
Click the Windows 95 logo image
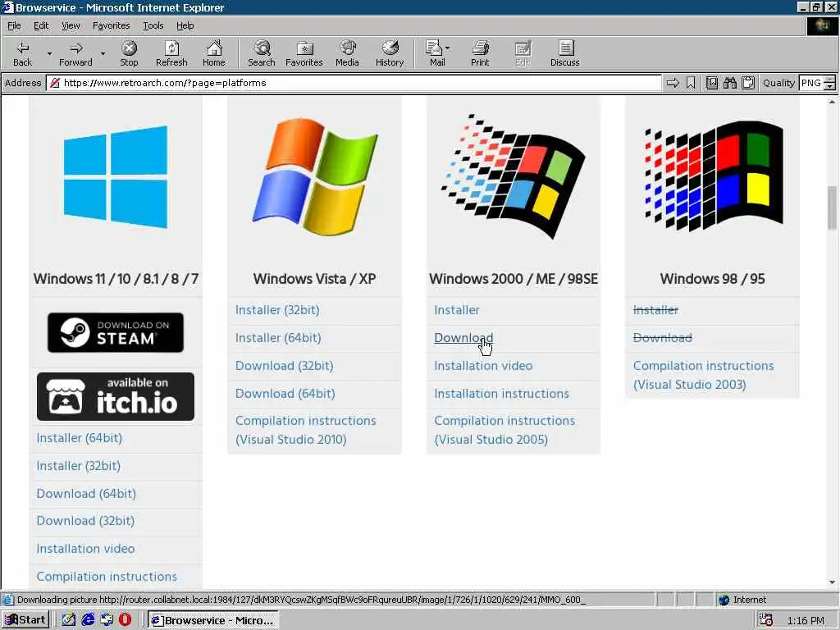[x=713, y=176]
